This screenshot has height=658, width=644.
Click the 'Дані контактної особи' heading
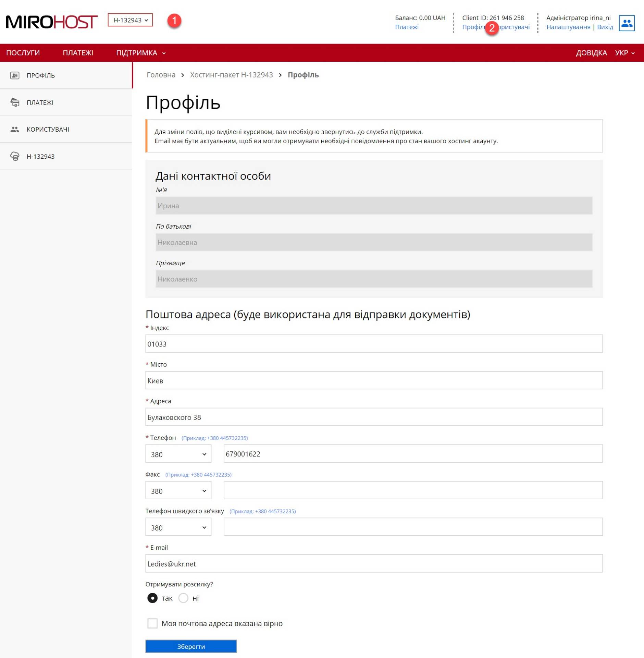coord(213,176)
